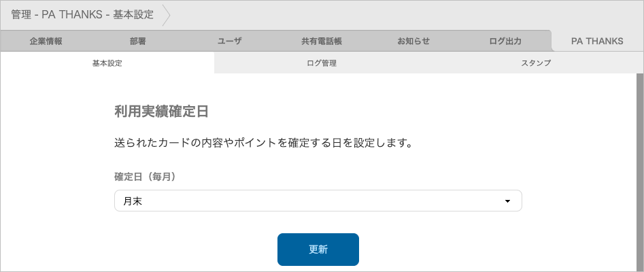Switch to the スタンプ sub-tab
This screenshot has width=644, height=272.
pyautogui.click(x=536, y=63)
